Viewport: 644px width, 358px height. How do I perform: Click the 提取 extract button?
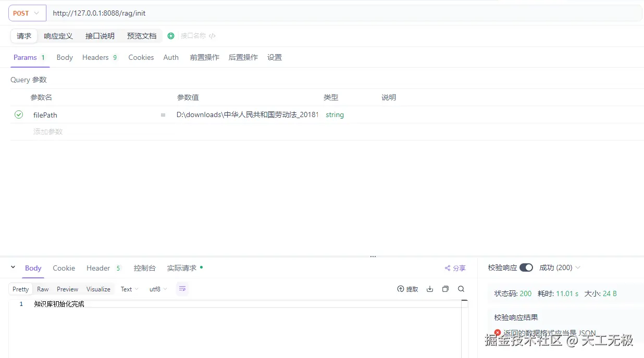tap(407, 289)
